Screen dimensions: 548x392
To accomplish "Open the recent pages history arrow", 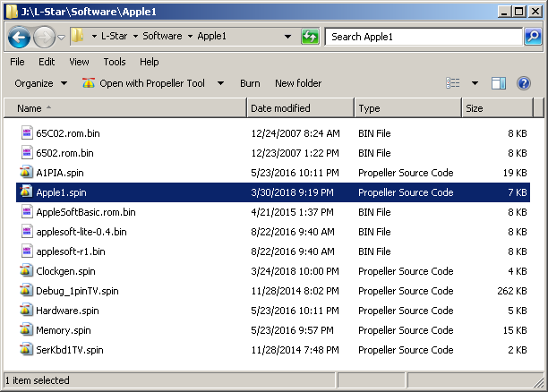I will (61, 37).
